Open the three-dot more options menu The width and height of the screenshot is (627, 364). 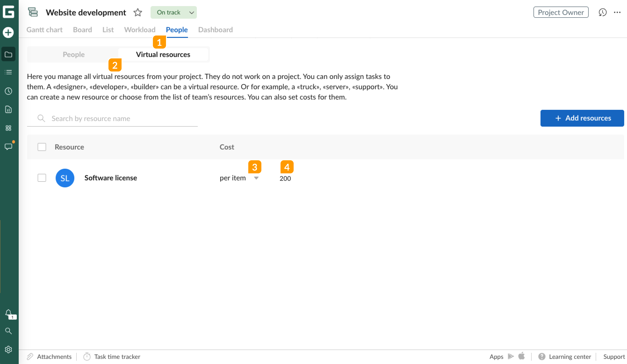(x=617, y=12)
